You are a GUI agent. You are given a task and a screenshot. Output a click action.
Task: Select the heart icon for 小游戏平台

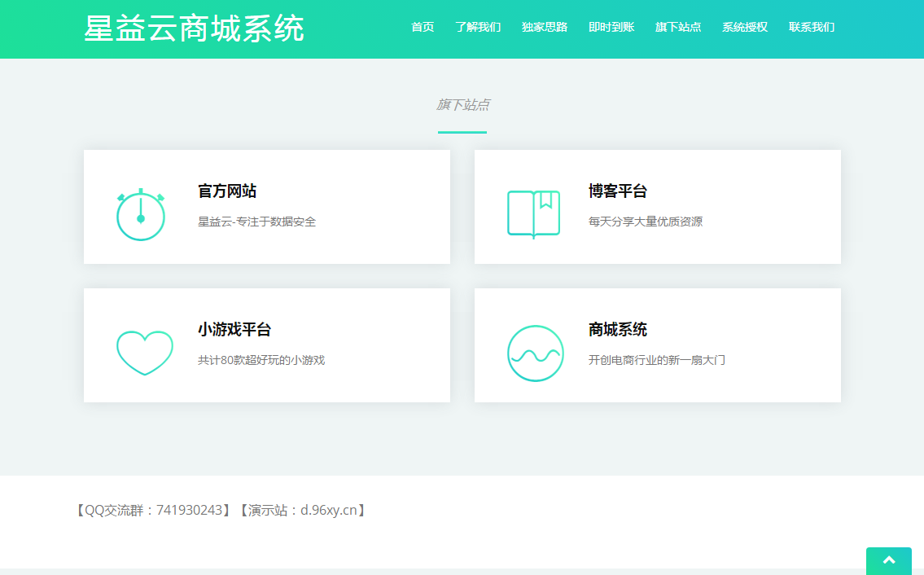(145, 353)
